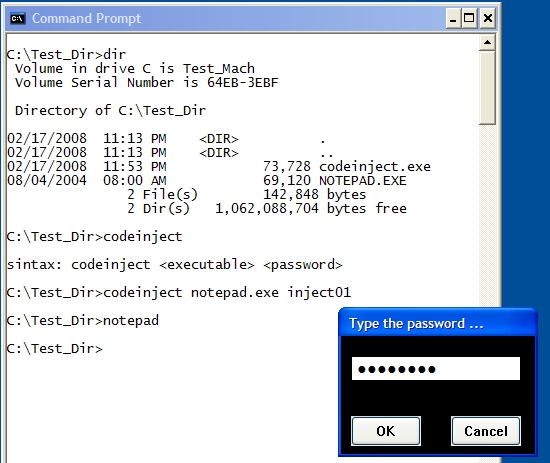
Task: Click the line 'Directory of C:\Test_Dir'
Action: click(110, 111)
